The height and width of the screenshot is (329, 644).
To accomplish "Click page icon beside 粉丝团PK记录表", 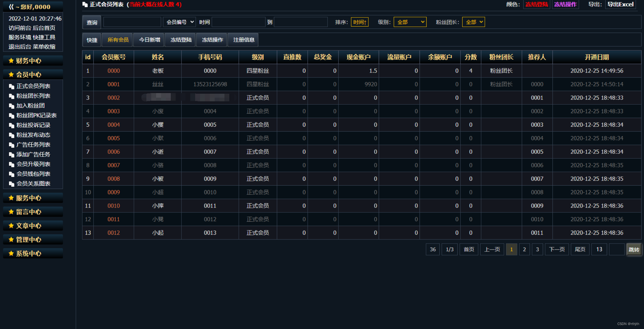I will [x=12, y=116].
